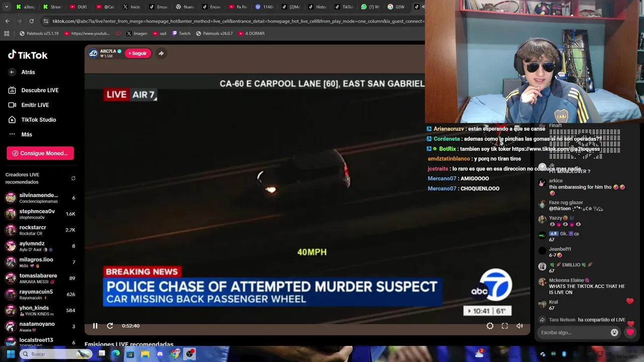Click the taskbar Buscar search box
This screenshot has width=644, height=362.
[x=56, y=354]
